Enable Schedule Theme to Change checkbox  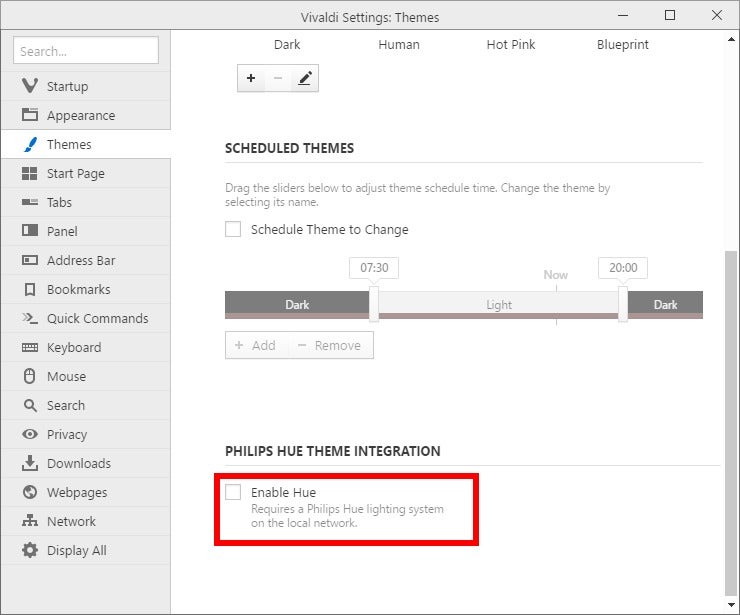233,229
